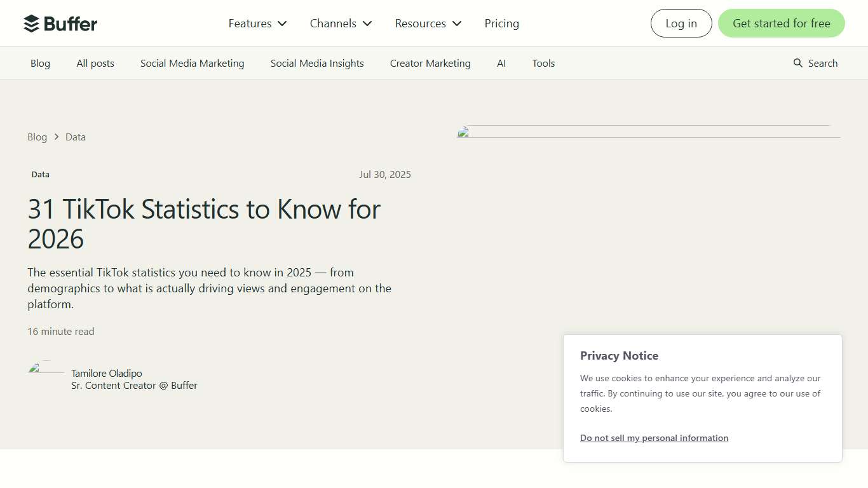
Task: Open the Channels dropdown
Action: 341,24
